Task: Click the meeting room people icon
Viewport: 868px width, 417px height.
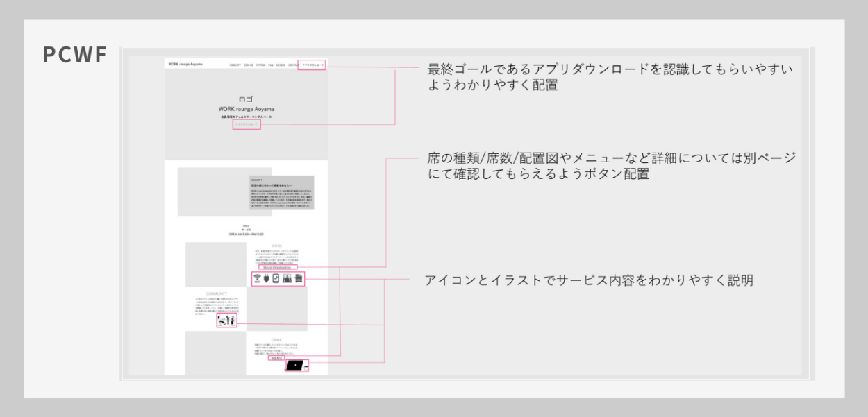Action: point(287,279)
